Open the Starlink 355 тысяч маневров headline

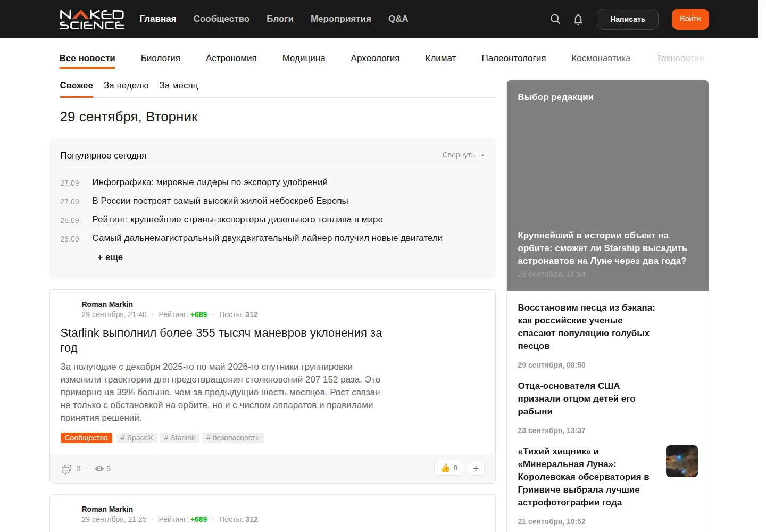pos(221,340)
